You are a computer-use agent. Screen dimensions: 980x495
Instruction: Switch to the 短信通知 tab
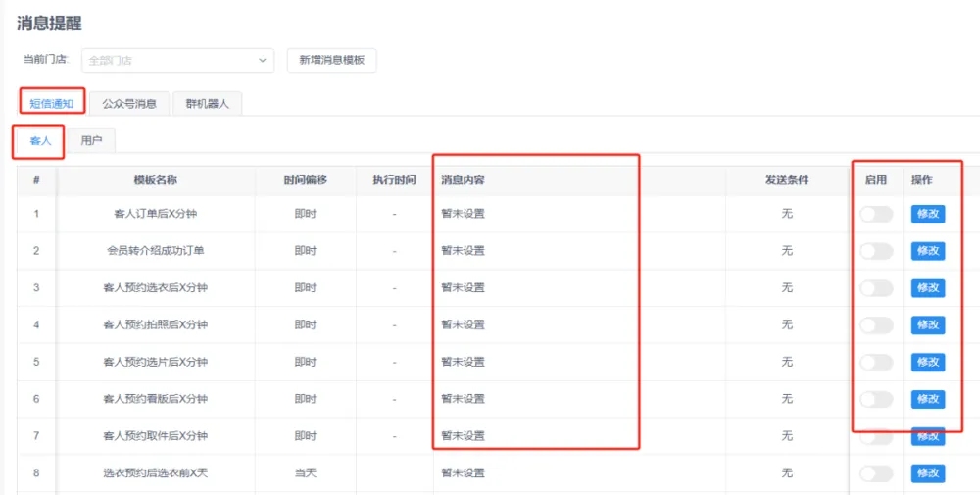[x=52, y=103]
